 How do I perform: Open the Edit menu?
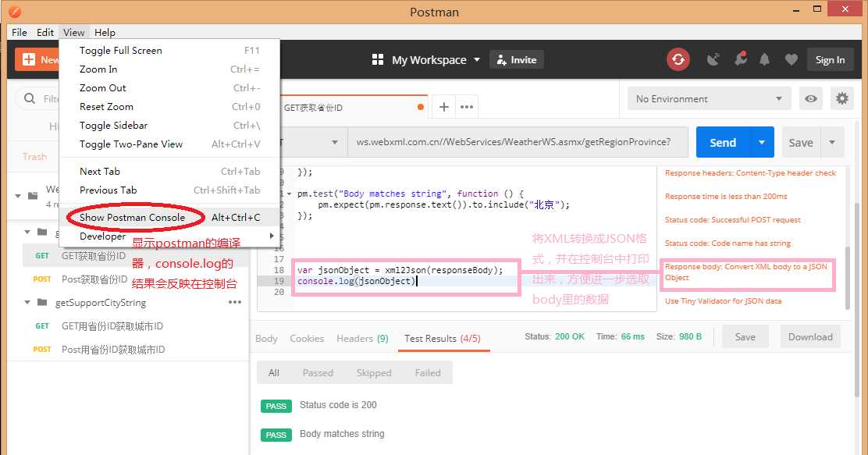pos(44,32)
